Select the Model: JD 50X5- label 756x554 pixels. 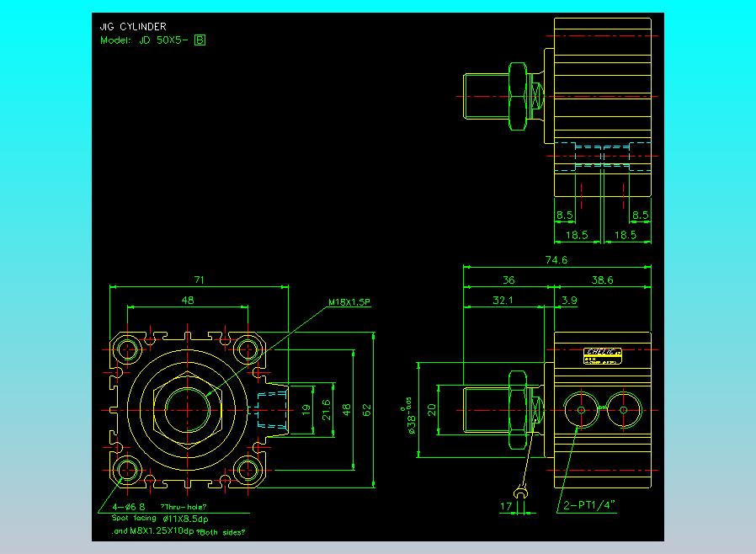(x=144, y=40)
